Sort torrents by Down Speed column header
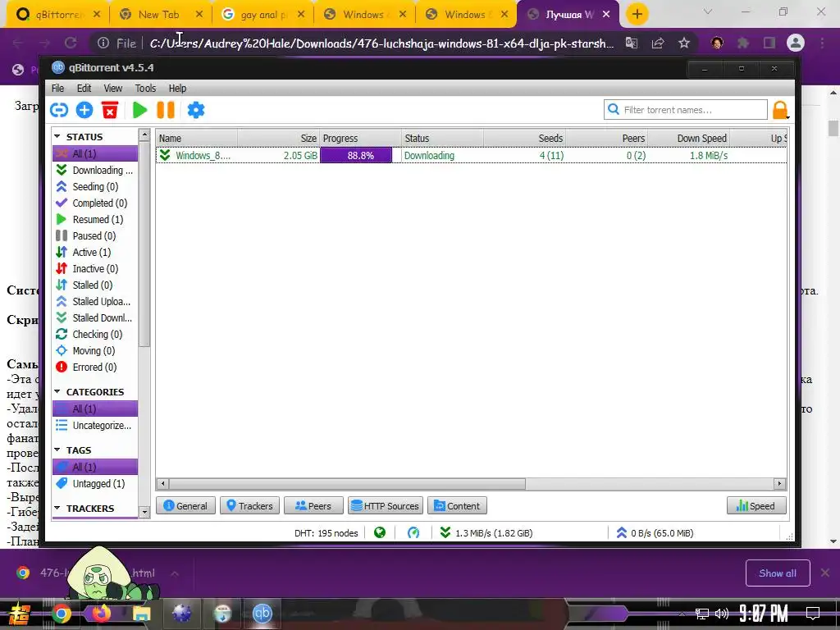 (x=689, y=138)
